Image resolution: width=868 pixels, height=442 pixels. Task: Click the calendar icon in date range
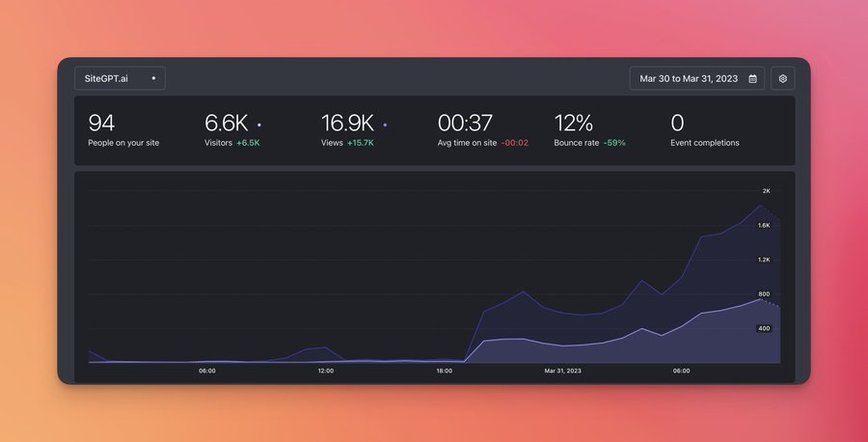[x=752, y=78]
